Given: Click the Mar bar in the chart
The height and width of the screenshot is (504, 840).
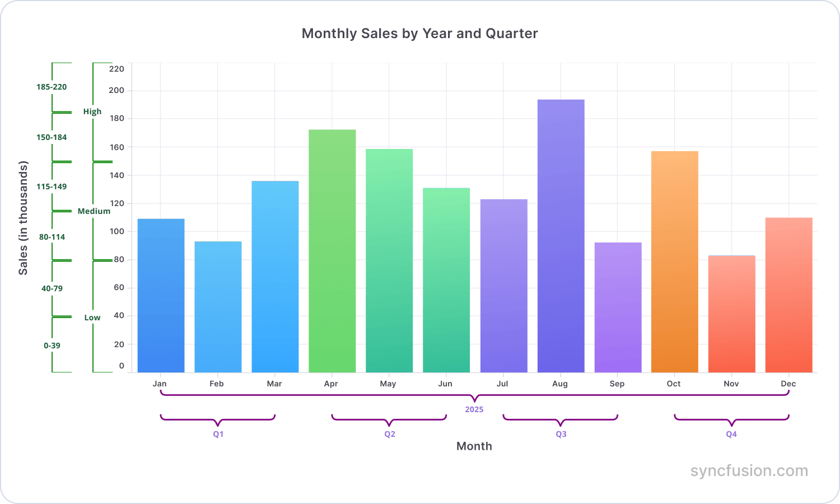Looking at the screenshot, I should pyautogui.click(x=275, y=277).
